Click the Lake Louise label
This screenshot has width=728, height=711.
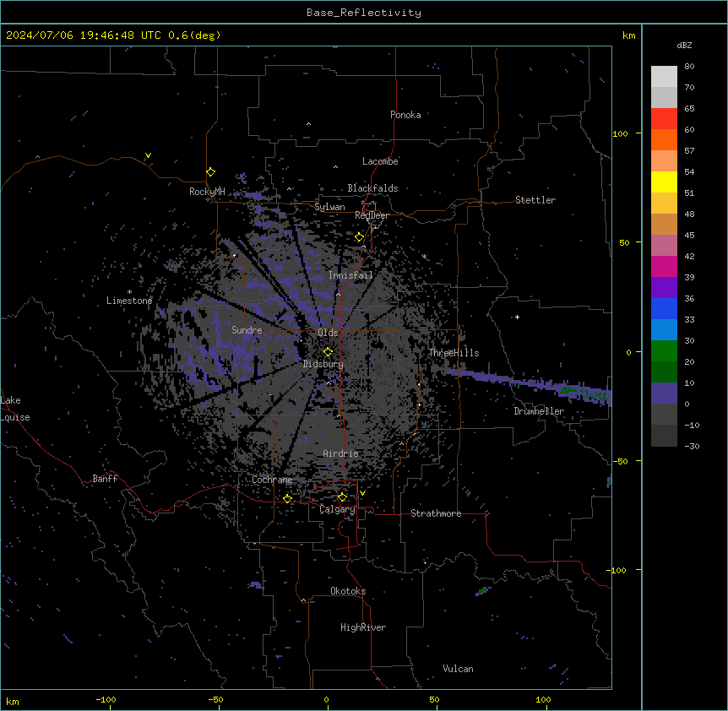15,409
